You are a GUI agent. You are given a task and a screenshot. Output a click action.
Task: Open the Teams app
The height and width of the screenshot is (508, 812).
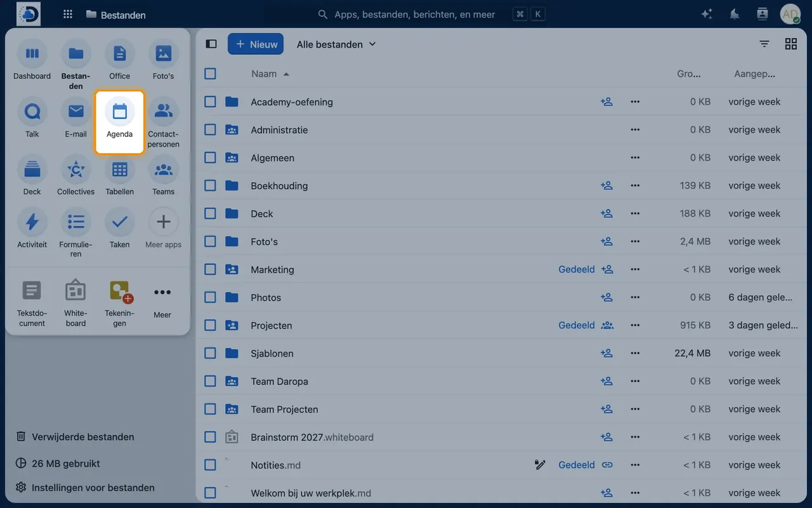163,176
